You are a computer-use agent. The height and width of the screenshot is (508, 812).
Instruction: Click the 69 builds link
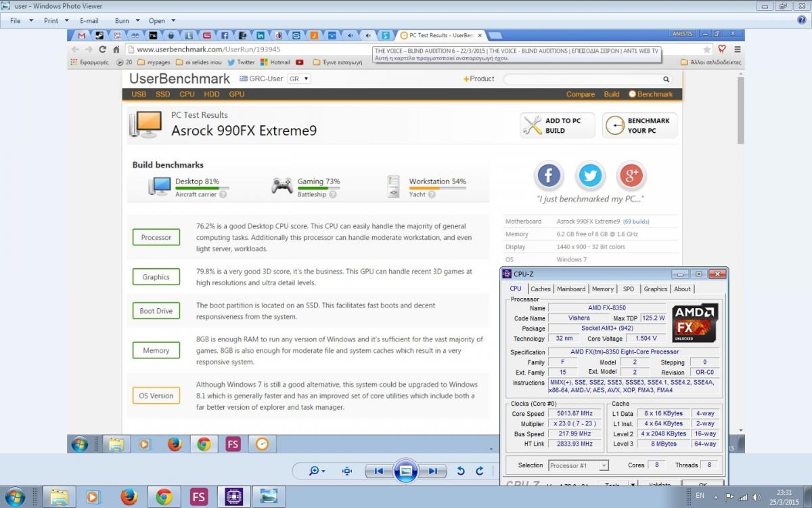pos(636,221)
